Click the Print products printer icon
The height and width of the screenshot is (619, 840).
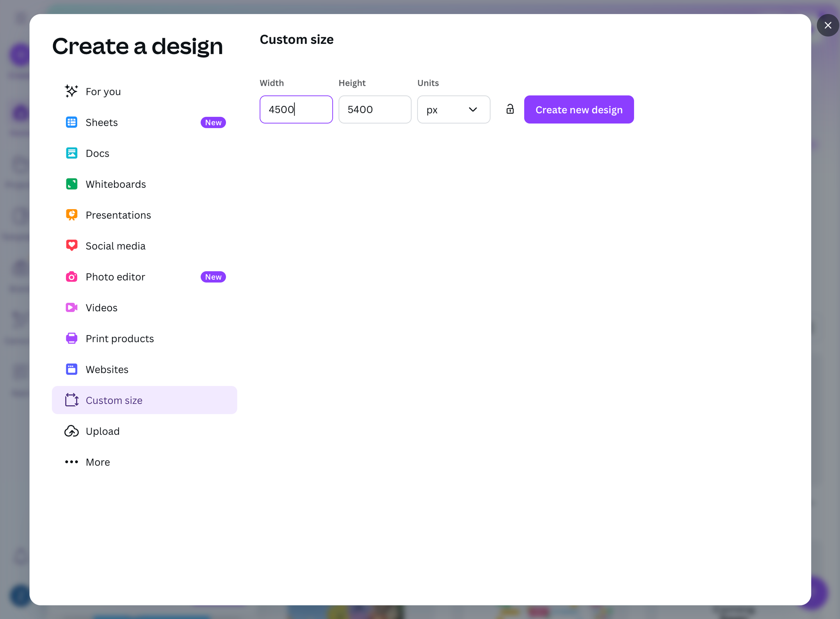(x=71, y=338)
